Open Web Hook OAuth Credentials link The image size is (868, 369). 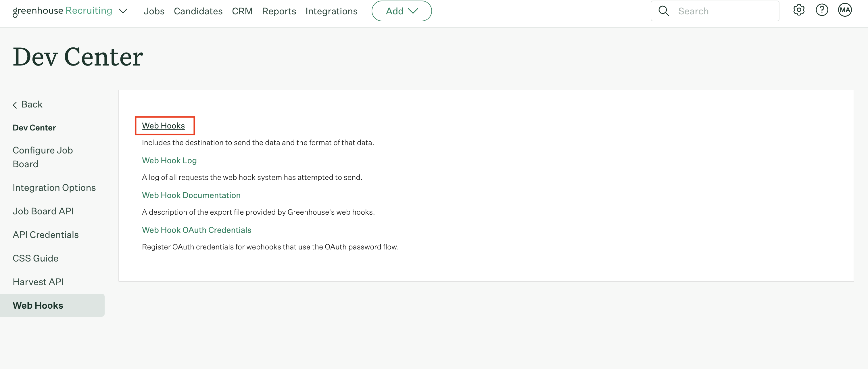(196, 230)
